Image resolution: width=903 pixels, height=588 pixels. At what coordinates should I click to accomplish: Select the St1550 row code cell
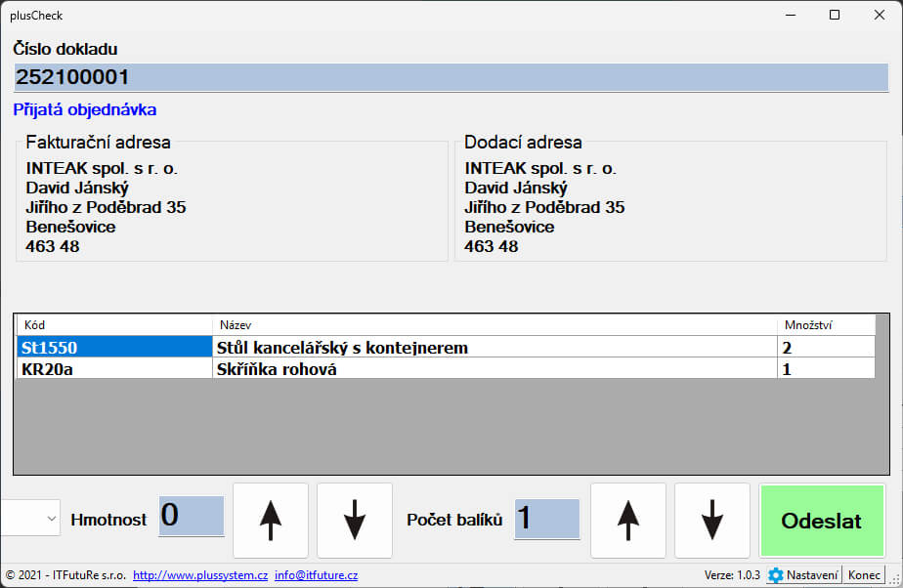point(114,348)
